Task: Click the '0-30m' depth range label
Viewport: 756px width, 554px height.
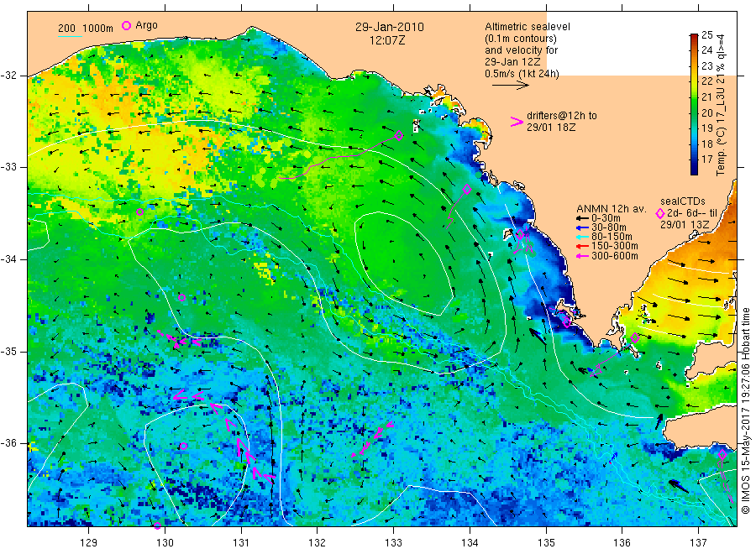Action: pos(606,218)
